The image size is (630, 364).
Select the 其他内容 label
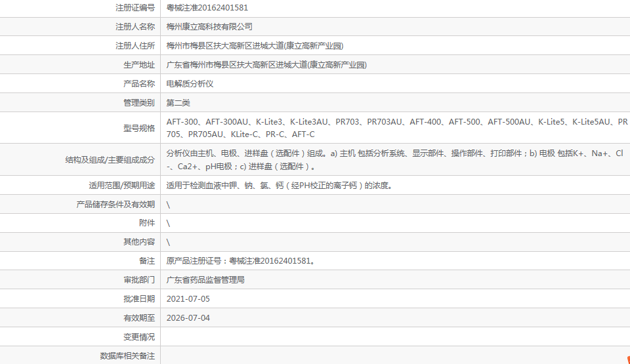pos(139,242)
